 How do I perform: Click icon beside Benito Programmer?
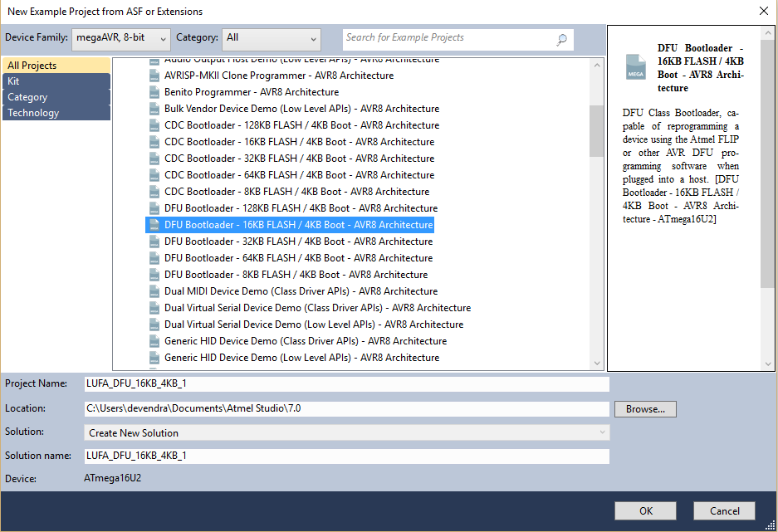coord(154,92)
